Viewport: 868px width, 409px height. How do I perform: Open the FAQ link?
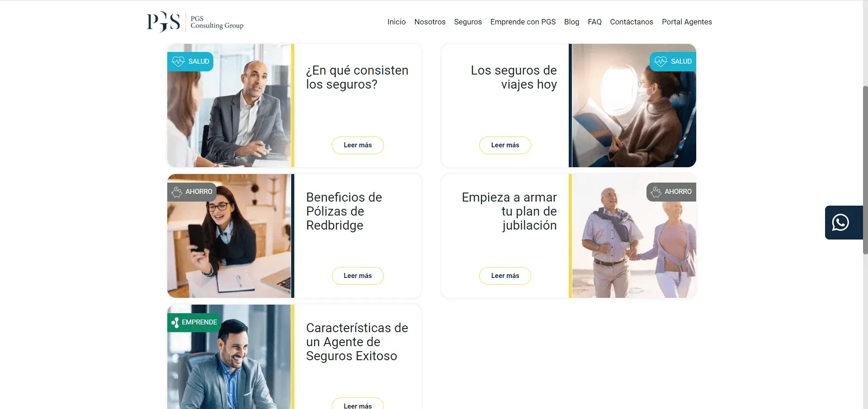pos(594,22)
